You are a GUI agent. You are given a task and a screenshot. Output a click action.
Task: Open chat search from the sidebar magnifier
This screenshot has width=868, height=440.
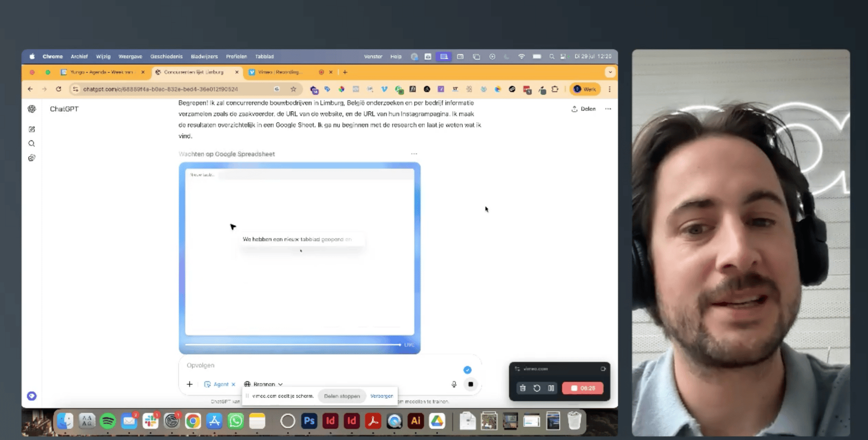pos(32,144)
